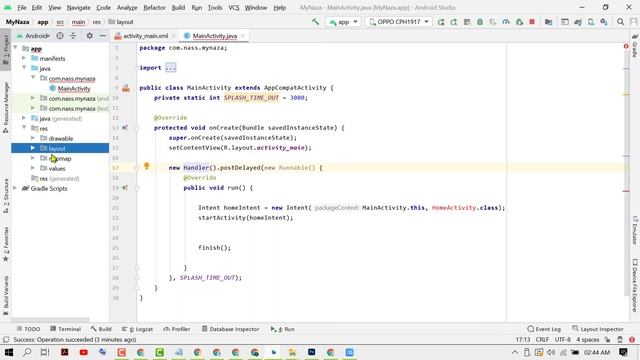Expand the drawable folder
Image resolution: width=640 pixels, height=360 pixels.
tap(33, 138)
